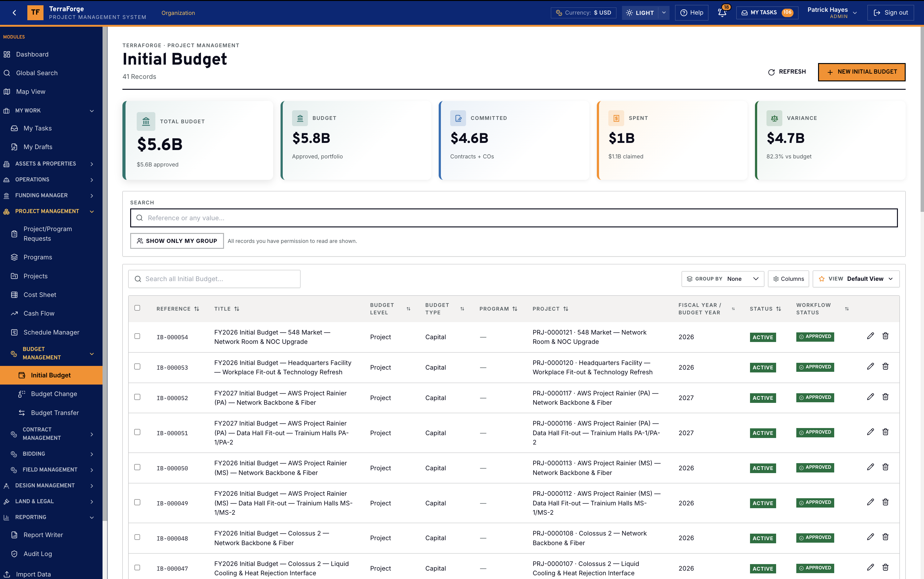This screenshot has width=924, height=579.
Task: Open the Group By None dropdown
Action: 723,279
